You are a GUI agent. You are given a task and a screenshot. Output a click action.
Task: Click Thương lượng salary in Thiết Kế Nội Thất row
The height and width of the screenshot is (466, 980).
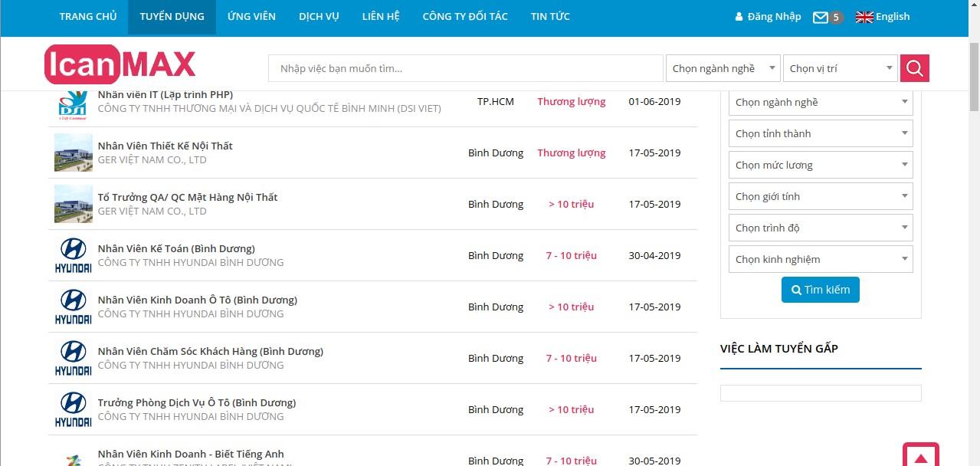[572, 153]
